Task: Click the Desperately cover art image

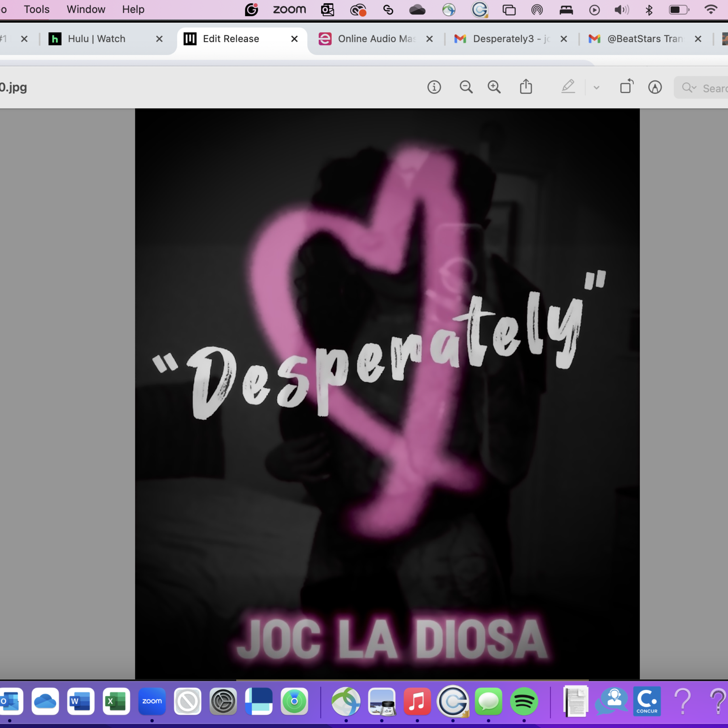Action: pos(387,393)
